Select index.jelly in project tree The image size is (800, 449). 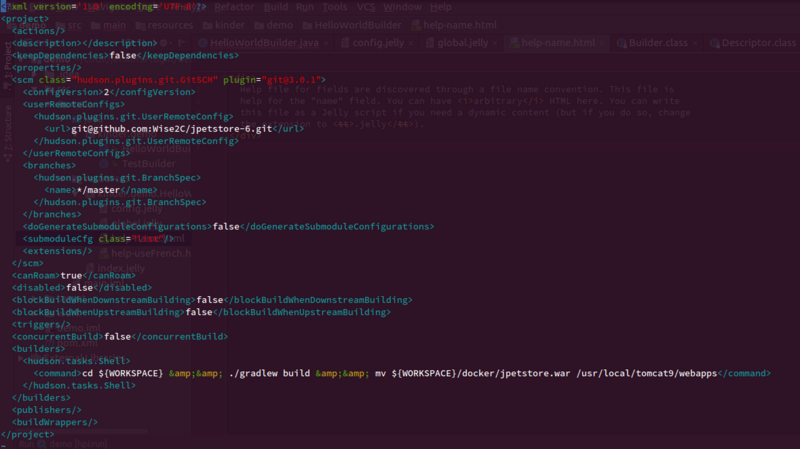point(121,268)
